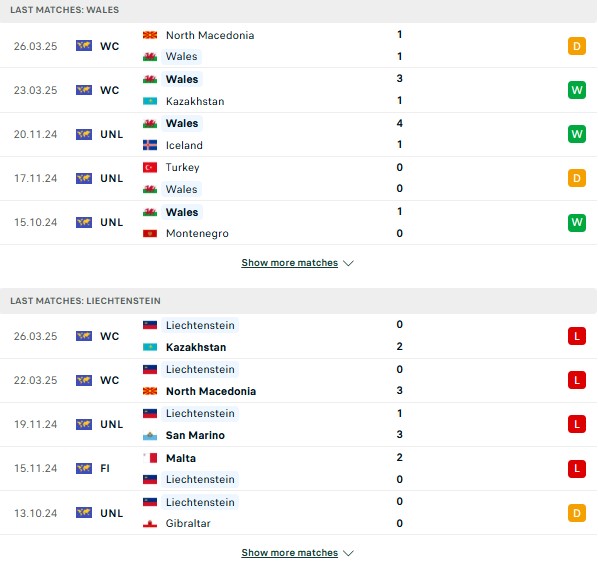
Task: Expand Show more matches under Wales
Action: coord(289,263)
